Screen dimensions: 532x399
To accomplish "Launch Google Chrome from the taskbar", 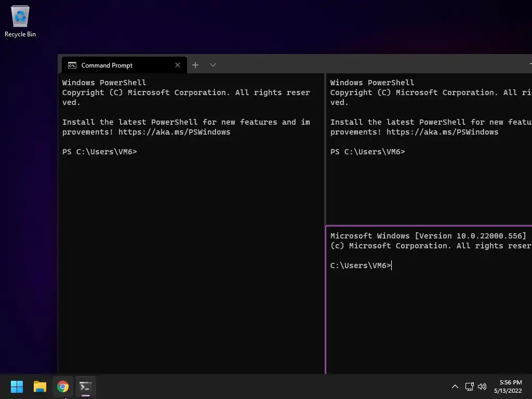I will (63, 387).
